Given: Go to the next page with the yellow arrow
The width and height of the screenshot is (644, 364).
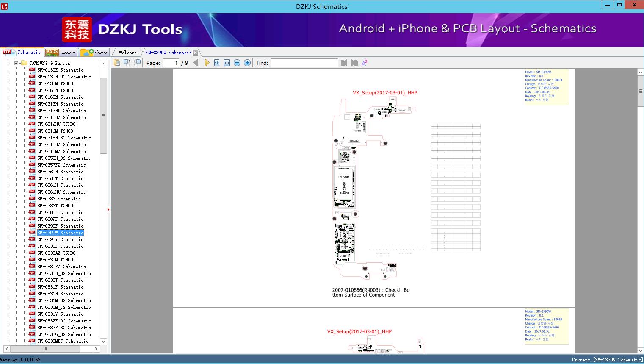Looking at the screenshot, I should coord(207,63).
